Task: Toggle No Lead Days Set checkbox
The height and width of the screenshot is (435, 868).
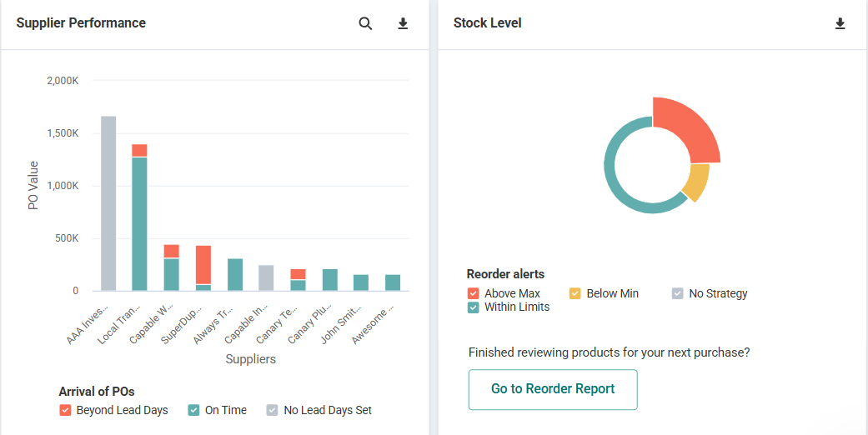Action: pyautogui.click(x=273, y=410)
